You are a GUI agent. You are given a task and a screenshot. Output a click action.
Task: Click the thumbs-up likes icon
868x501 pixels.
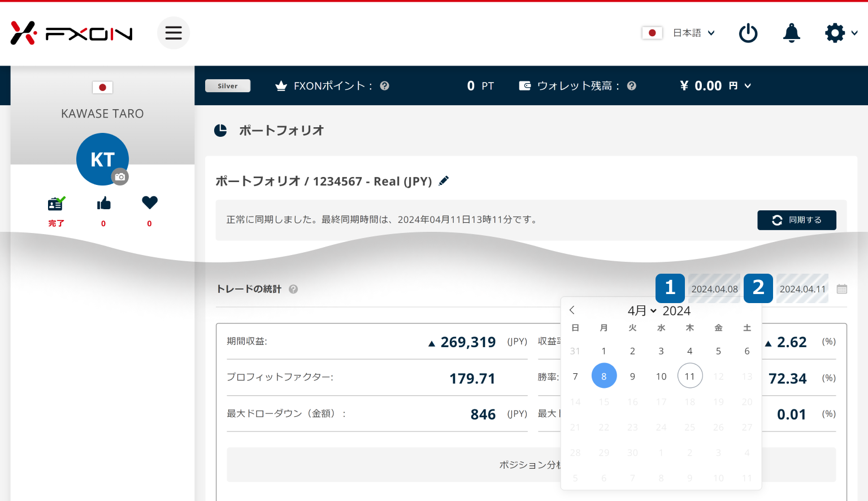103,204
